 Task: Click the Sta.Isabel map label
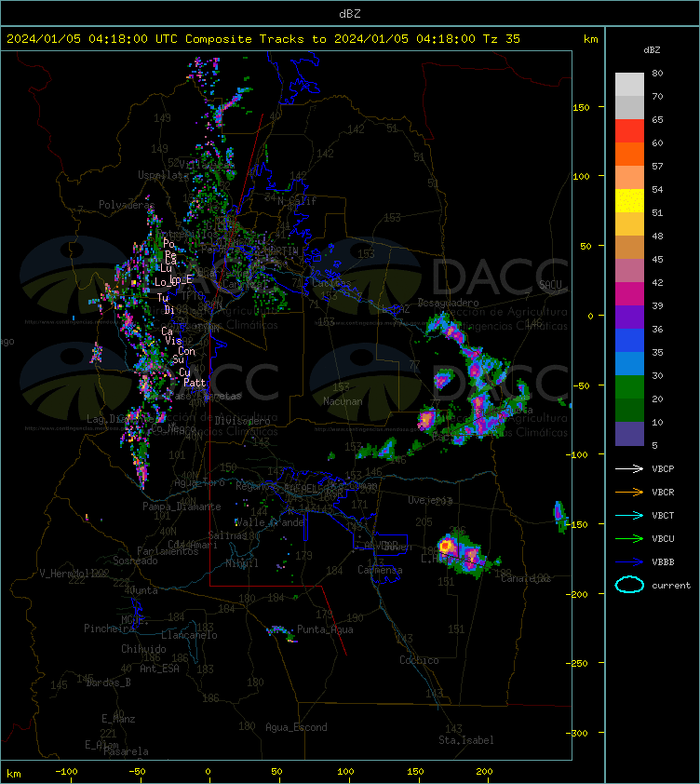466,740
